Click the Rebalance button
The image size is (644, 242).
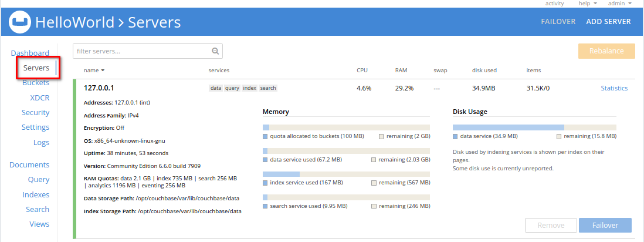click(x=606, y=51)
